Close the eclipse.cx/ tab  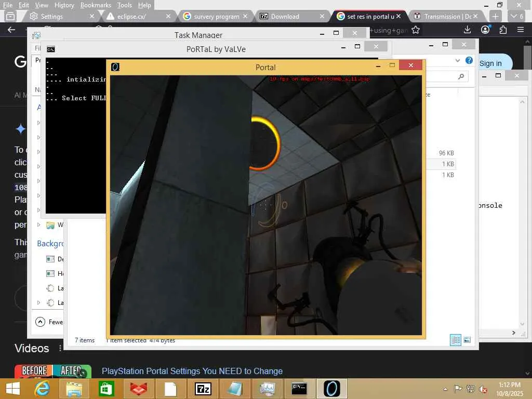[168, 16]
